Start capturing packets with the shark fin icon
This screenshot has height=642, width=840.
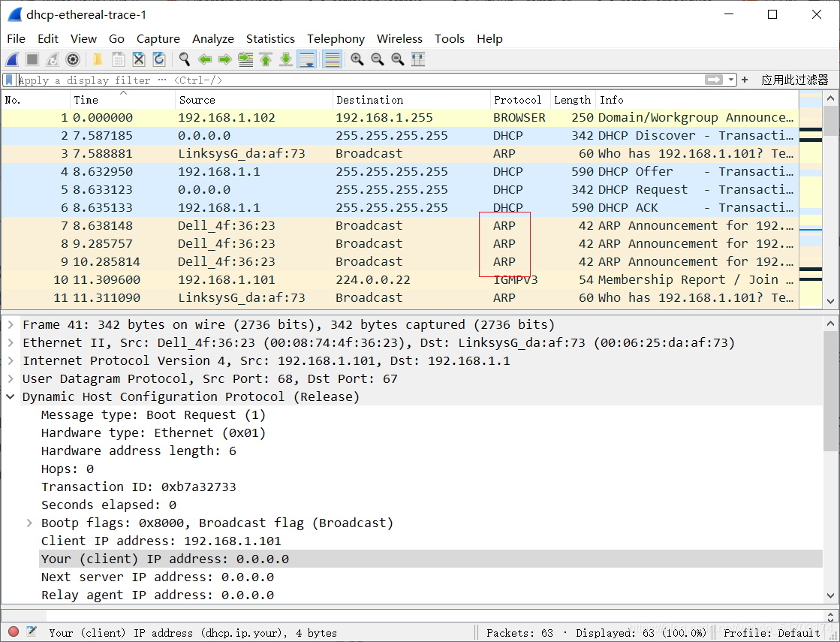point(12,59)
